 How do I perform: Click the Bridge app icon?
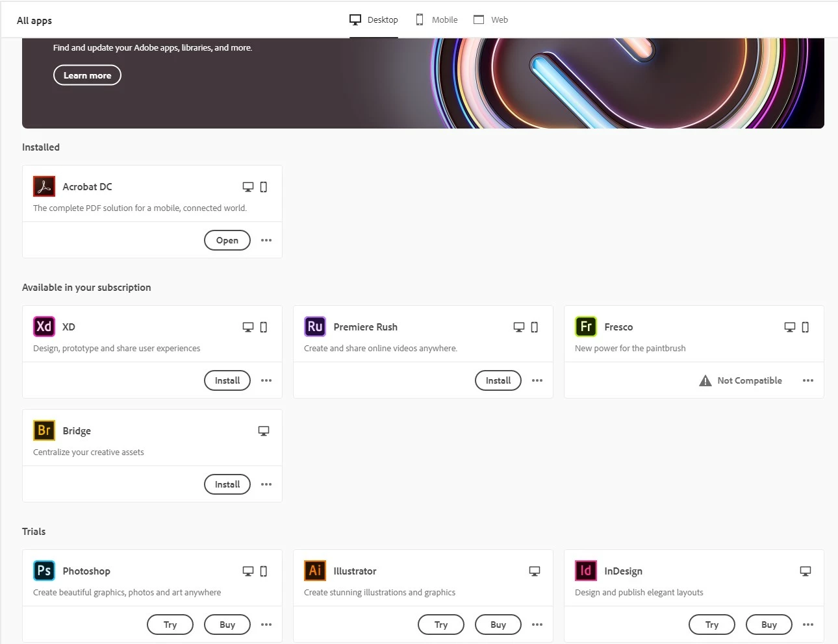point(44,430)
